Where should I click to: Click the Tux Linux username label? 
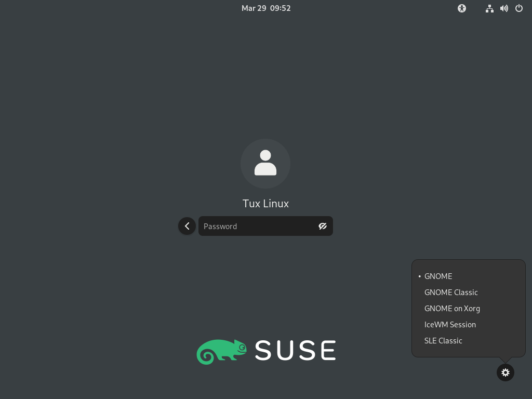(x=265, y=204)
